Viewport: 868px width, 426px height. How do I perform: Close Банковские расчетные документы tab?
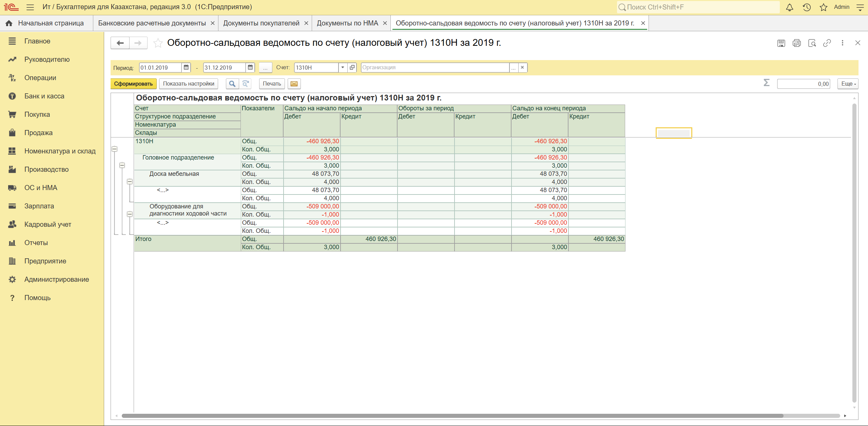[x=213, y=23]
